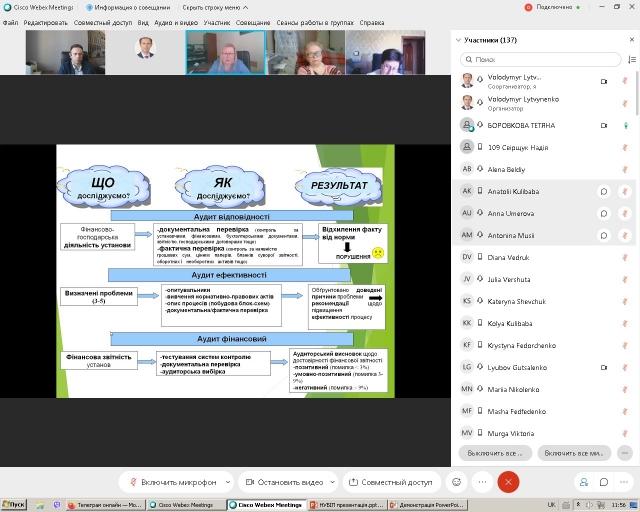The width and height of the screenshot is (640, 512).
Task: Click Выключить все mute-all button
Action: pos(495,453)
